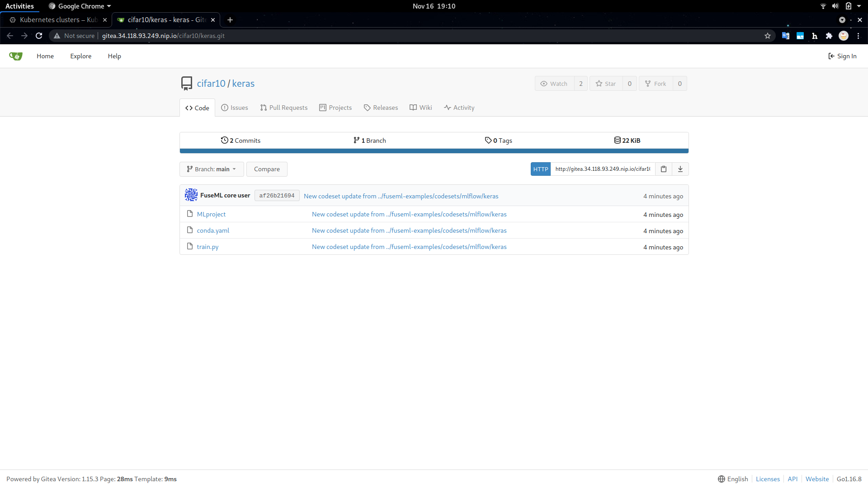Click the Compare button
Screen dimensions: 868x488
267,169
